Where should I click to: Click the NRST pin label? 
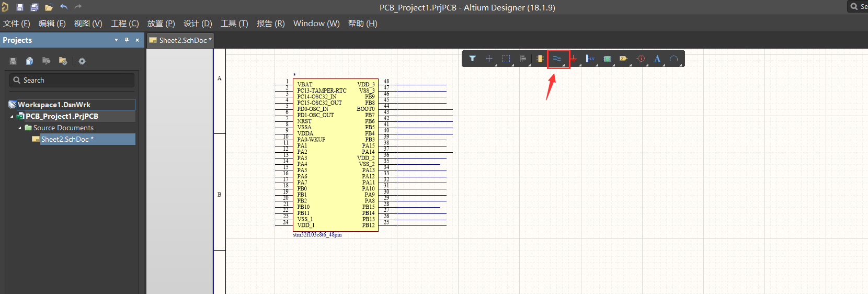(304, 121)
